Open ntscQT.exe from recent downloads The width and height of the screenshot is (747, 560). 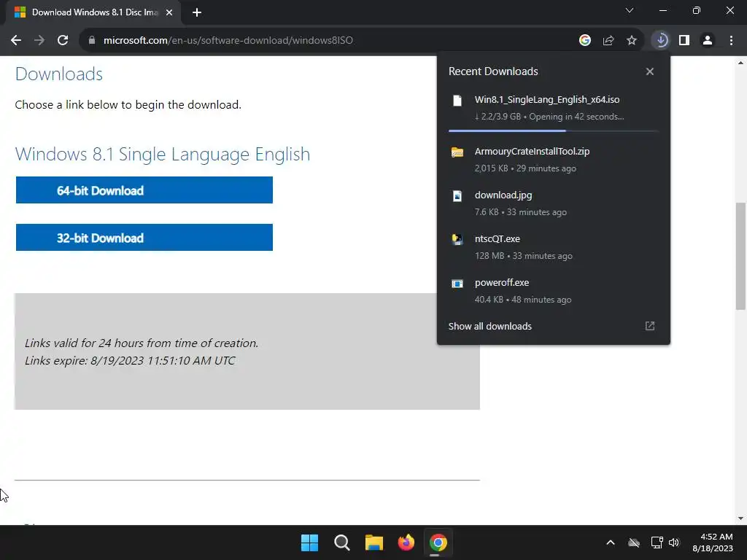(x=553, y=247)
